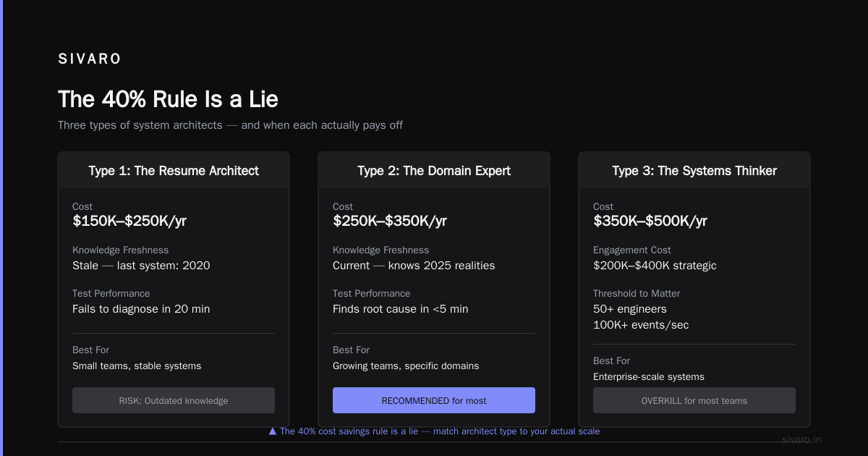Click "Current — knows 2025 realities" text

pos(414,266)
